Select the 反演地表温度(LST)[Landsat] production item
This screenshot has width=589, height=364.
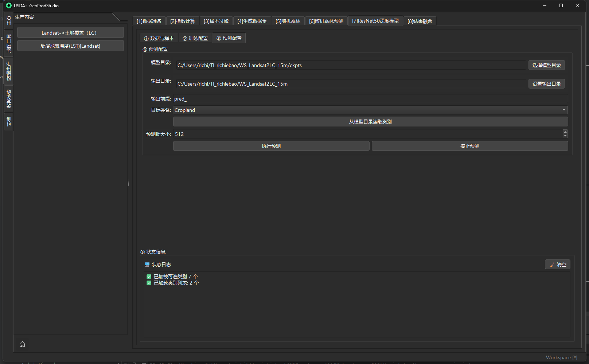tap(70, 46)
